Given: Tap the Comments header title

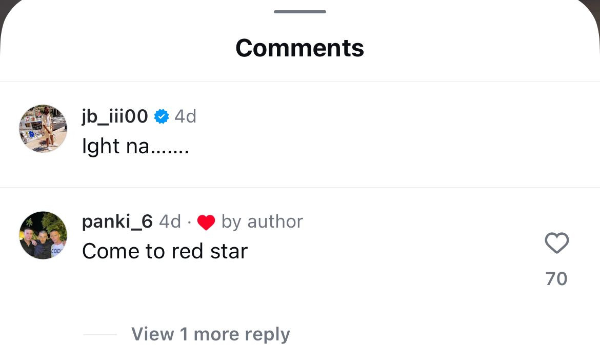Looking at the screenshot, I should (300, 48).
